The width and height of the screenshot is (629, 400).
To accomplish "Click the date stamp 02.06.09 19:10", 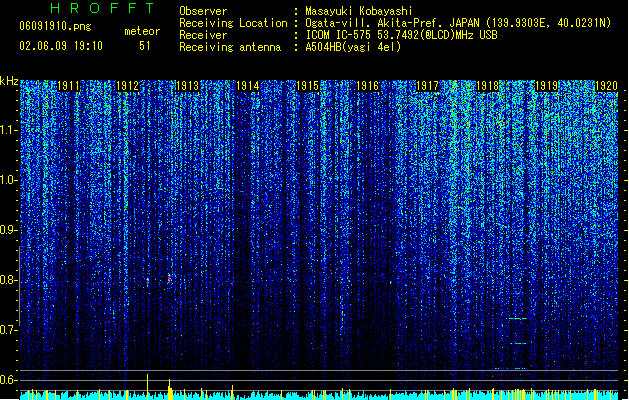I will (x=61, y=46).
